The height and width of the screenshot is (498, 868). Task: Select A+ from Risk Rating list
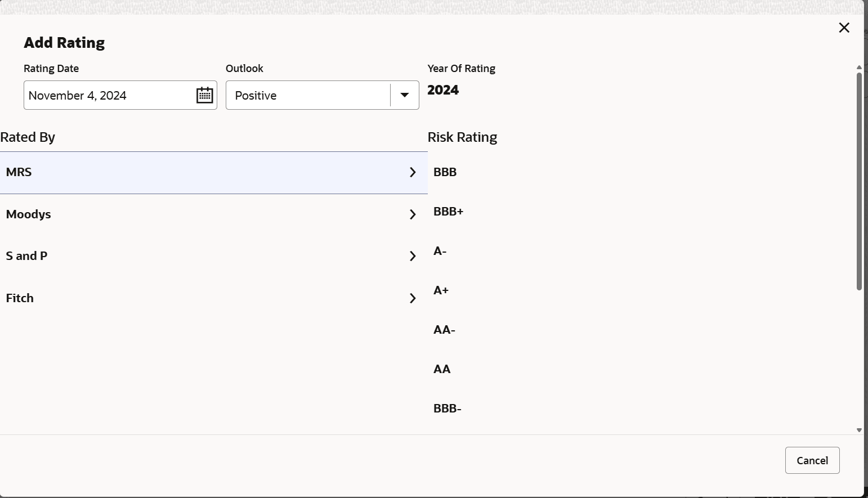click(x=441, y=290)
